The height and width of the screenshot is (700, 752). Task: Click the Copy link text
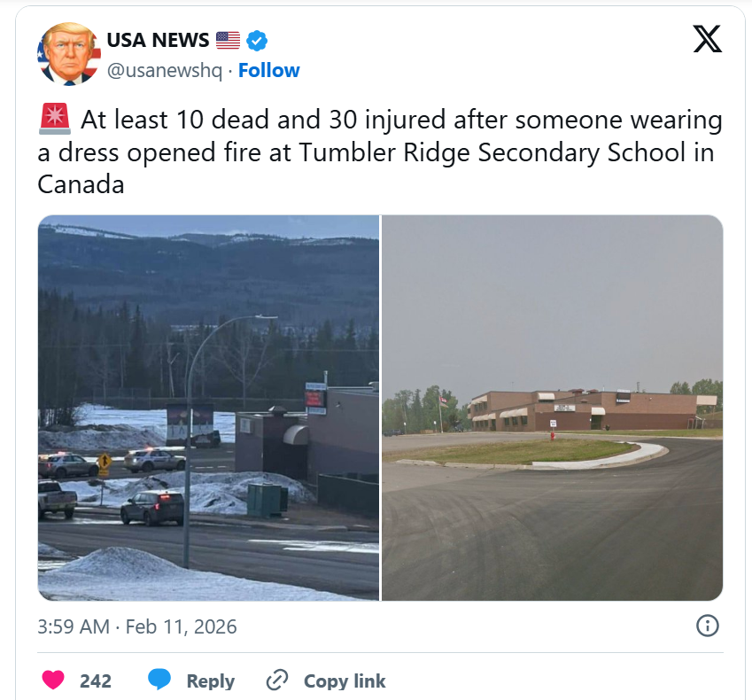345,681
